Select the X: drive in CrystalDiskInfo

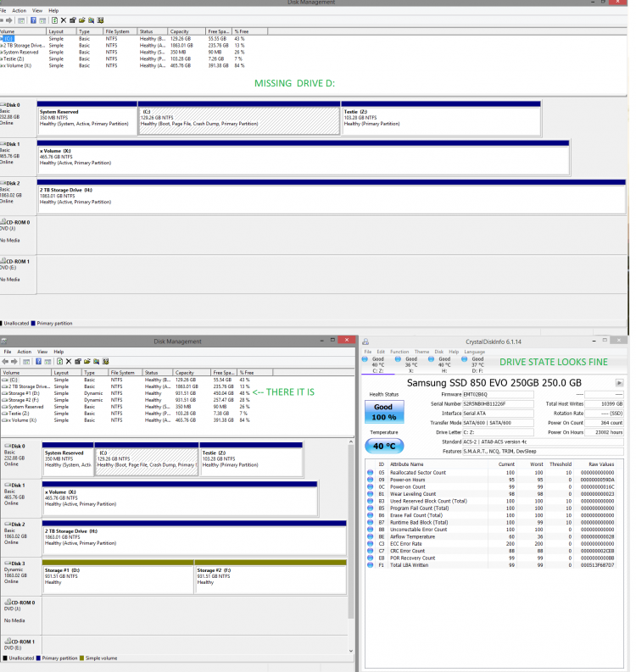[410, 364]
